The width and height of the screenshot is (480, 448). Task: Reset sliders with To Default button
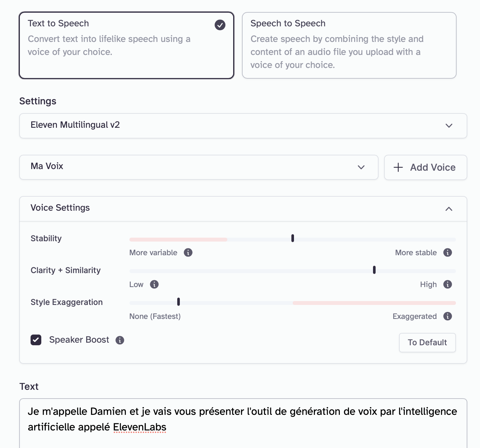[427, 342]
